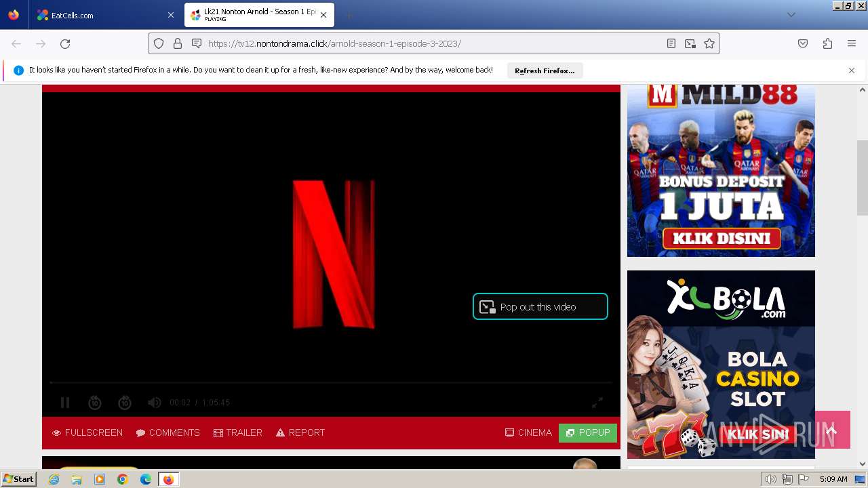Open the Extensions menu
This screenshot has height=488, width=868.
827,43
